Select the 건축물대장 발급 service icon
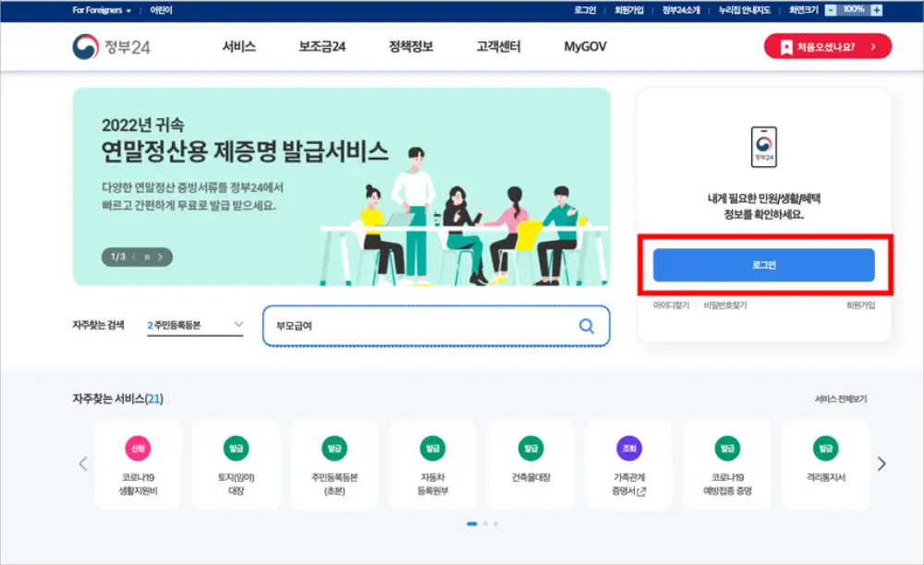The height and width of the screenshot is (565, 924). [530, 464]
